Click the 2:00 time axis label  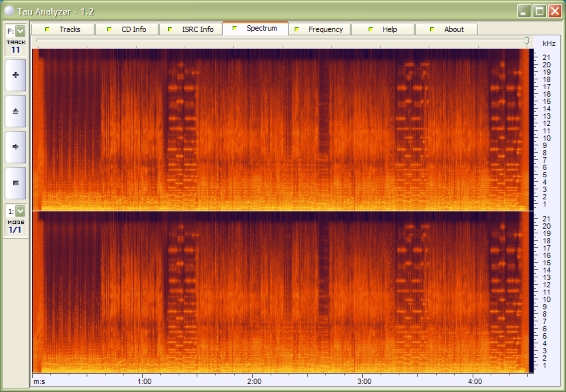pos(255,381)
